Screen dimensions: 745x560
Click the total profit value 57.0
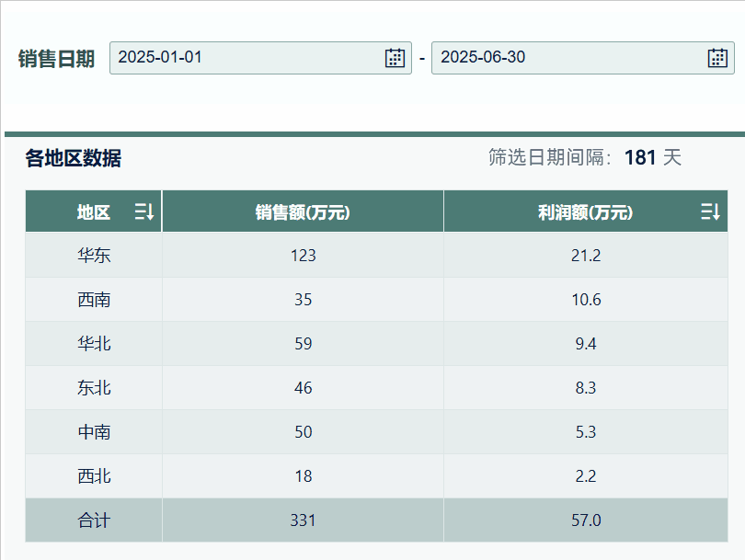click(x=586, y=520)
